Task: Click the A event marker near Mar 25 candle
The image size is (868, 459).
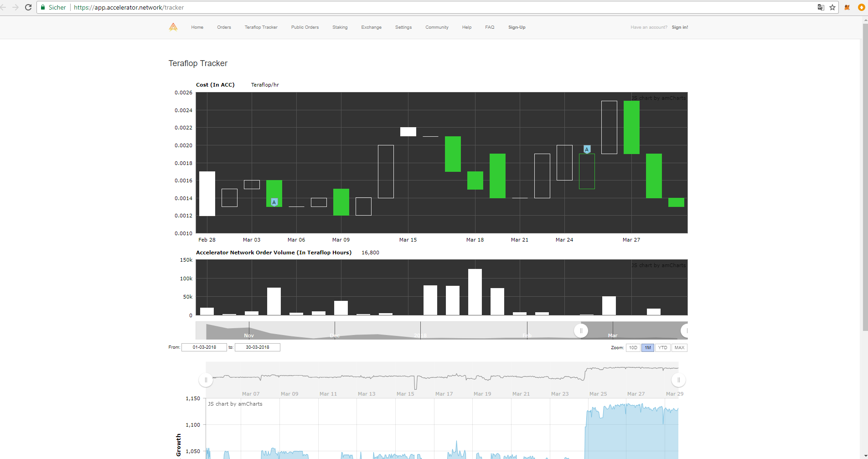Action: coord(587,150)
